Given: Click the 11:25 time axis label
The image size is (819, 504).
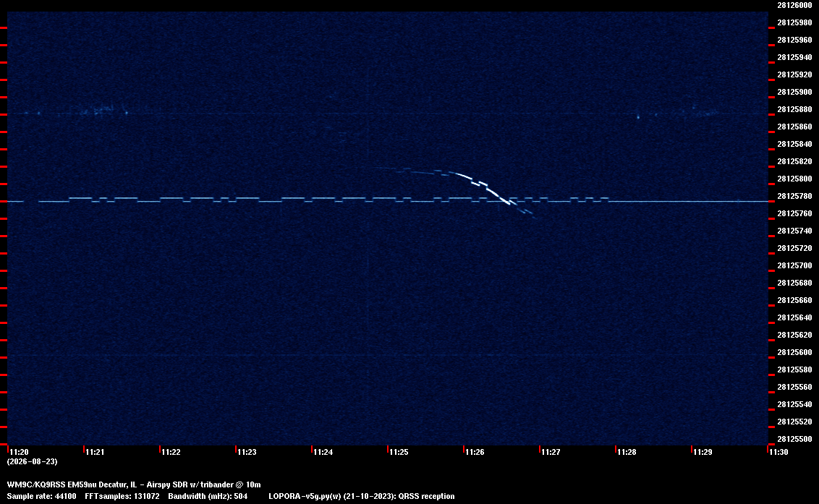Looking at the screenshot, I should [399, 452].
